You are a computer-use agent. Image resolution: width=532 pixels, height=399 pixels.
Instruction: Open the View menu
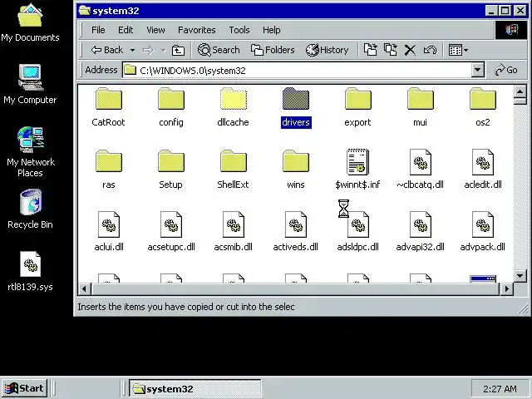pyautogui.click(x=155, y=30)
